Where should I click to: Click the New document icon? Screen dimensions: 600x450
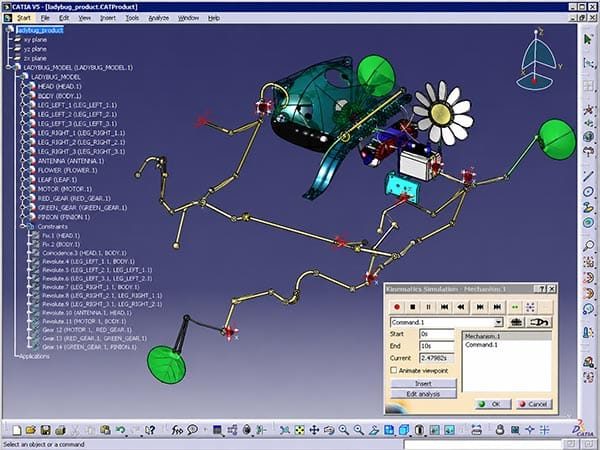click(x=16, y=430)
